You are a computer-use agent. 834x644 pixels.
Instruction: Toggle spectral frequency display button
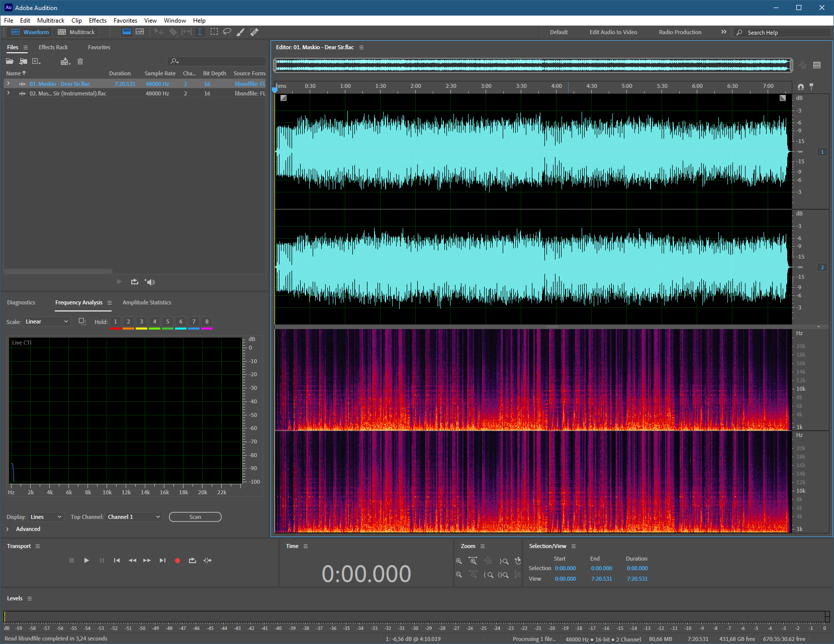[x=127, y=32]
